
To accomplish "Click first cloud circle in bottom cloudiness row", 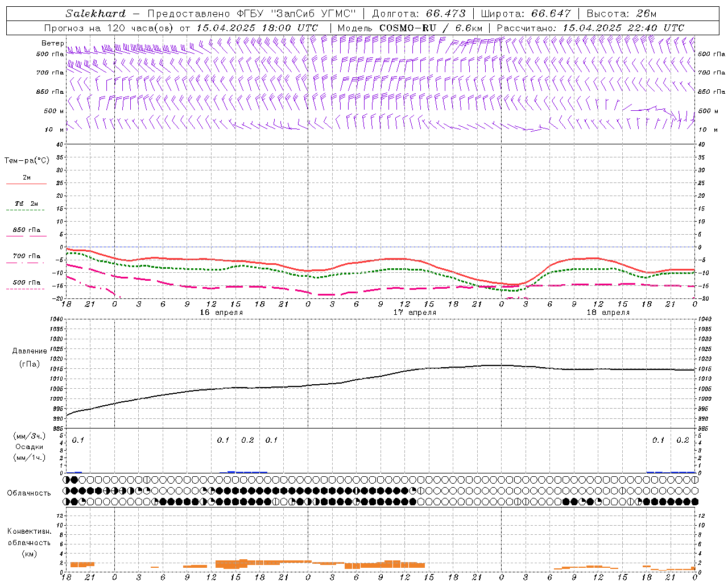I will 67,502.
